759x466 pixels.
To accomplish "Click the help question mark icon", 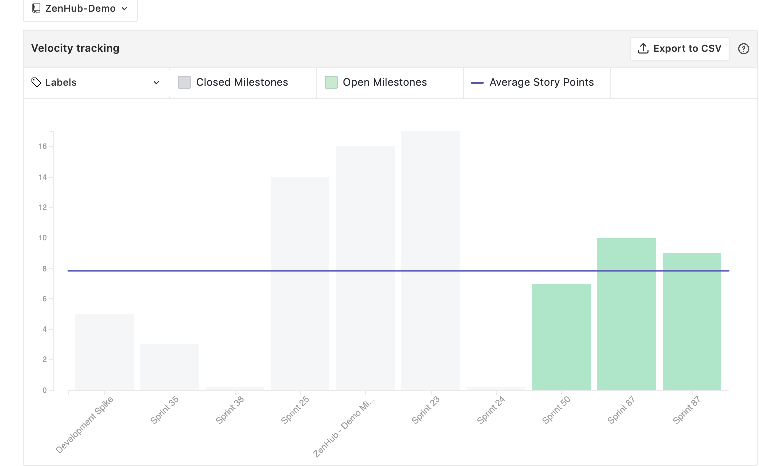I will coord(743,49).
